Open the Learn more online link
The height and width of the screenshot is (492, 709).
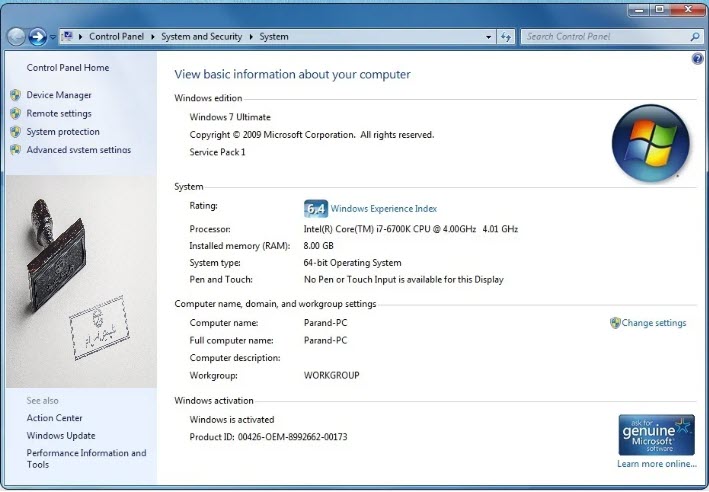[657, 464]
